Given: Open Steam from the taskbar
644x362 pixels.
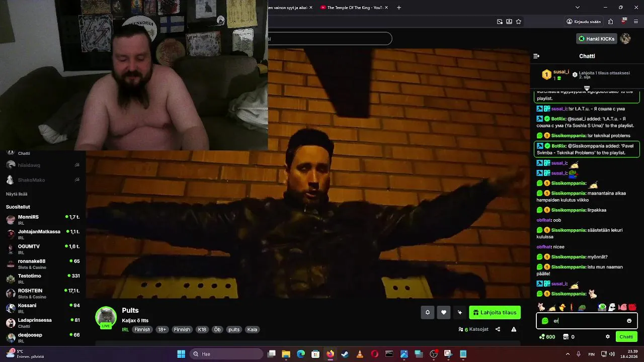Looking at the screenshot, I should click(x=345, y=354).
